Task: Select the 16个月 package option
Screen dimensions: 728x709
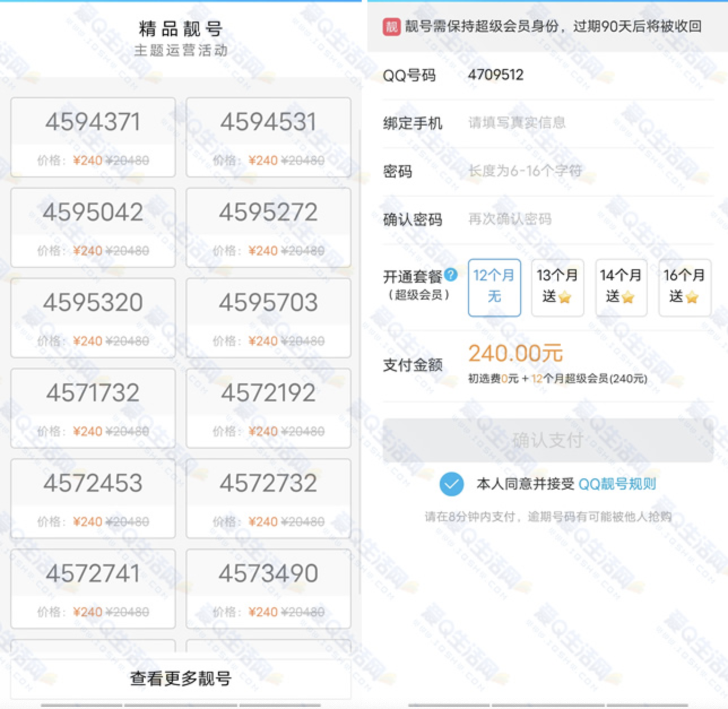Action: coord(684,287)
